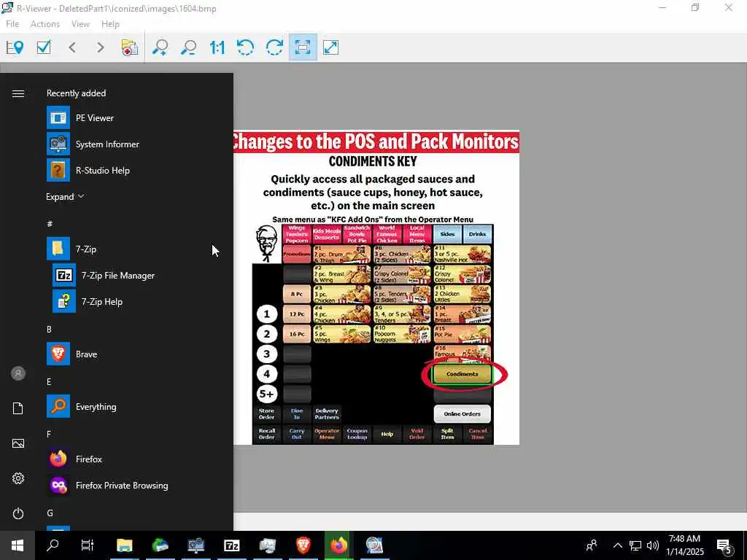
Task: Launch Firefox from the Start menu list
Action: pyautogui.click(x=128, y=459)
